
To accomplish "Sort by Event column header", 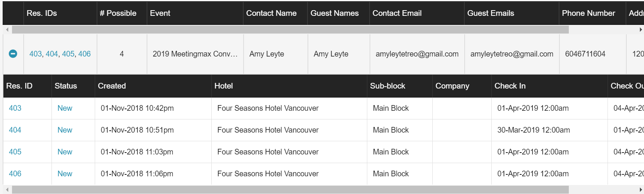I will (160, 13).
